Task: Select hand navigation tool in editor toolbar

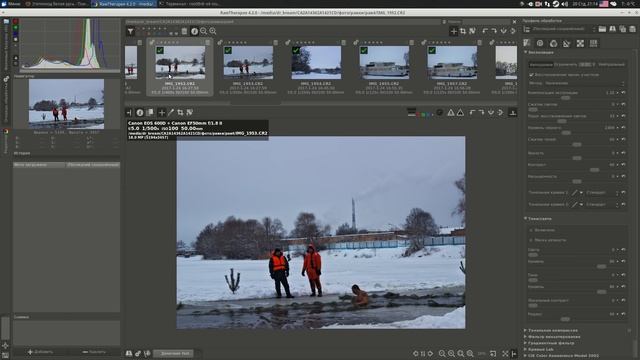Action: [x=162, y=112]
